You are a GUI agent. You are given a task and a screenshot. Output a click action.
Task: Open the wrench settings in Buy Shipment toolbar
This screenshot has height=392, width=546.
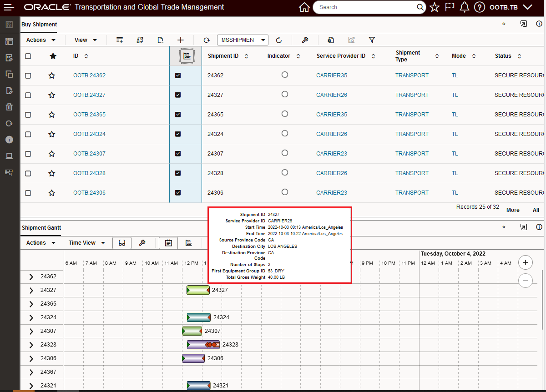[x=305, y=40]
